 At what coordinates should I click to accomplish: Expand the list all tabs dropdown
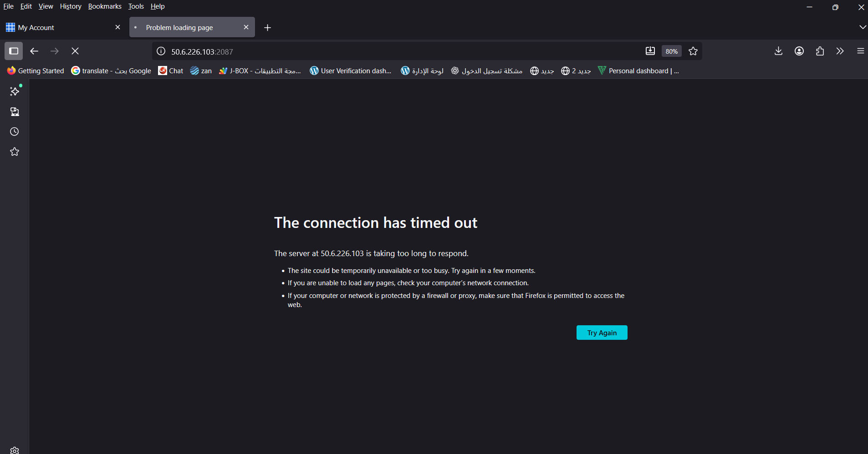click(x=862, y=27)
